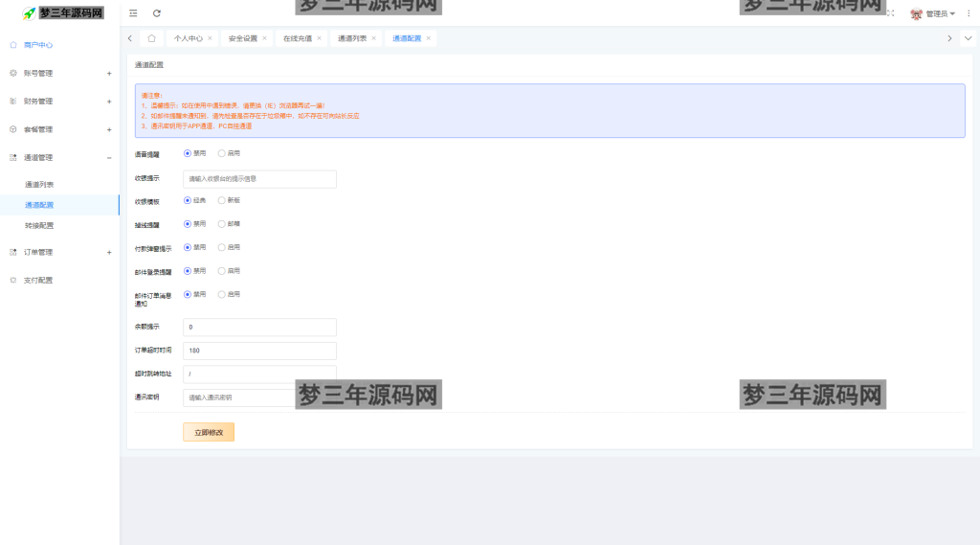Focus the 订单超时时间 input field

pyautogui.click(x=260, y=351)
